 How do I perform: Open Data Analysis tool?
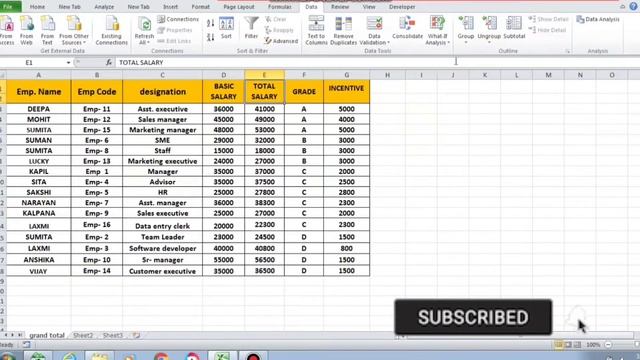coord(598,19)
